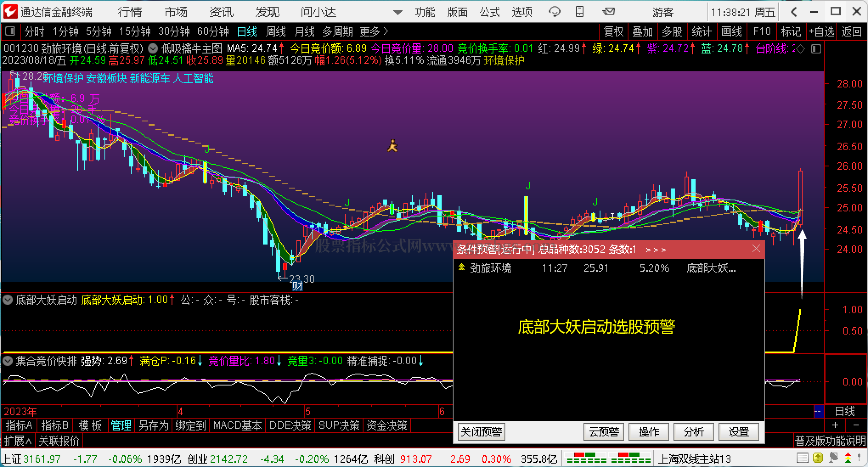868x467 pixels.
Task: Click the yellow coin icon in status bar
Action: (x=817, y=459)
